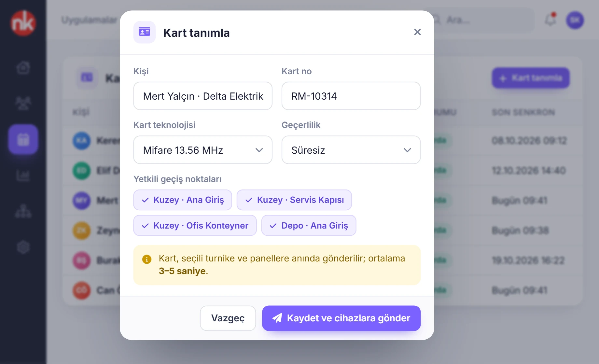
Task: Toggle the Kuzey · Ana Giriş chip
Action: tap(183, 200)
